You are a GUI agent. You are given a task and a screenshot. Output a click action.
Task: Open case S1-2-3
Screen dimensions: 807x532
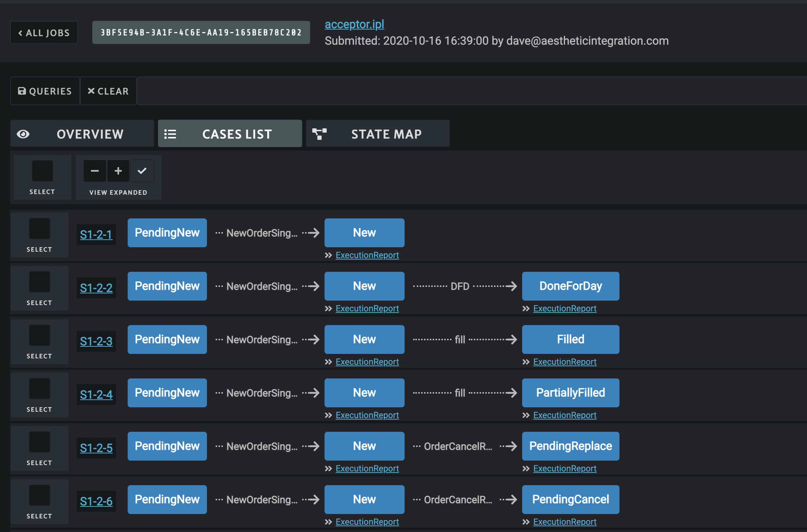click(x=96, y=341)
